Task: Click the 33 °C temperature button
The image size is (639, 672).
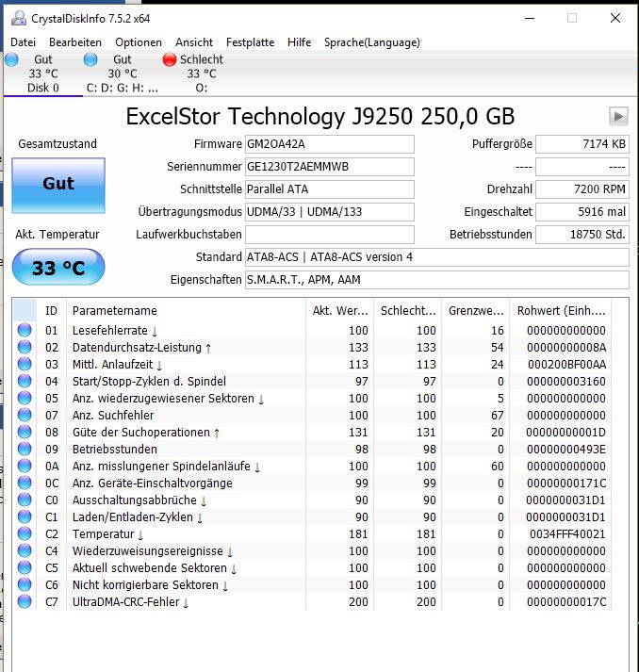Action: click(58, 267)
